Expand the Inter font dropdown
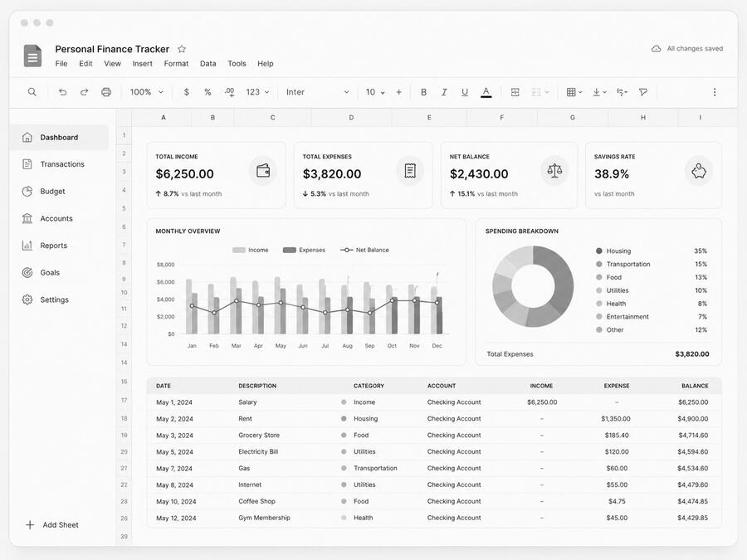The width and height of the screenshot is (747, 560). tap(317, 92)
